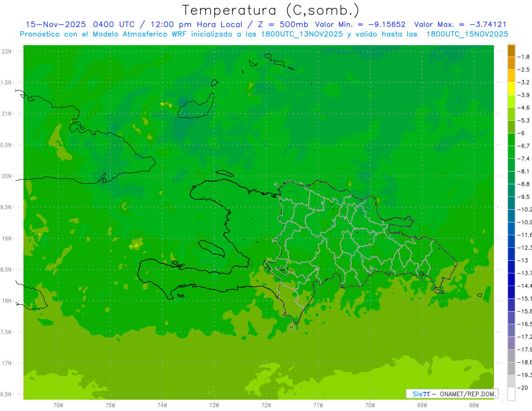The image size is (532, 411).
Task: Click the '70W' longitude label
Action: click(370, 405)
